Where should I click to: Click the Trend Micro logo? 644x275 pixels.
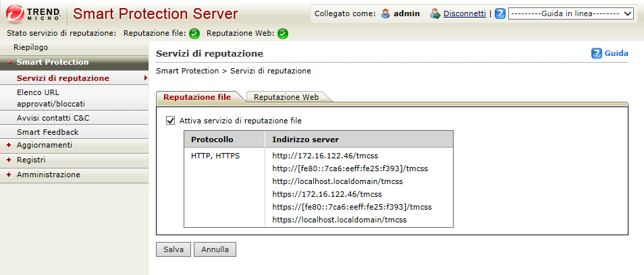click(32, 13)
